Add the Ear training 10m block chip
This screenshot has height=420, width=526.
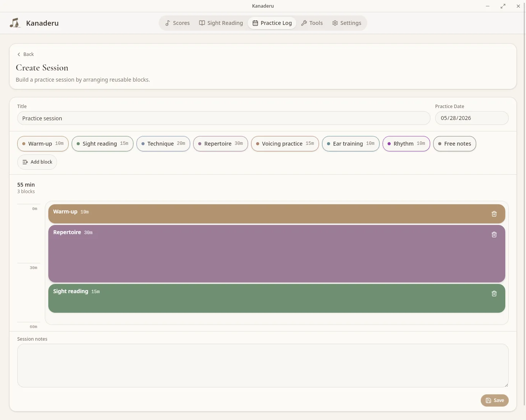(351, 144)
